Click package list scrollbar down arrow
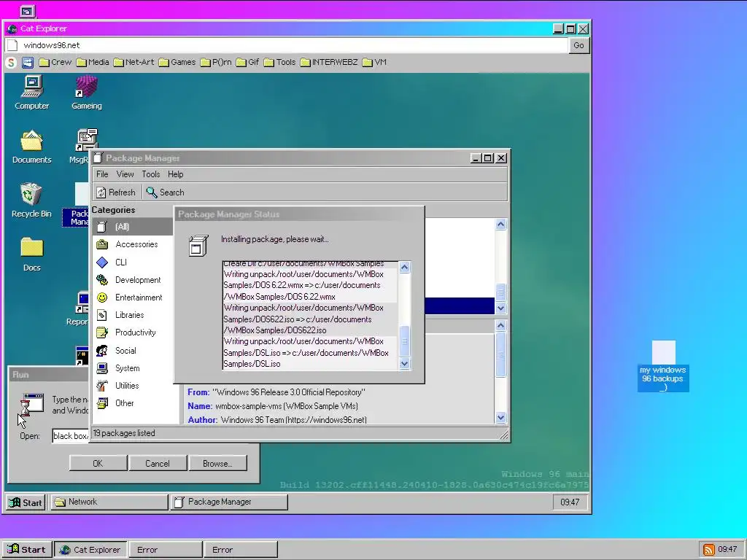747x560 pixels. click(500, 308)
